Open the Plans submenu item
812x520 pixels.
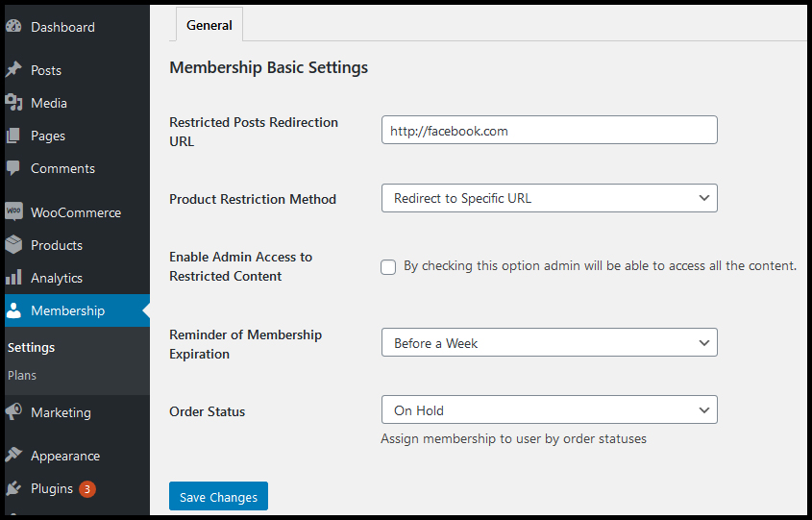click(22, 375)
